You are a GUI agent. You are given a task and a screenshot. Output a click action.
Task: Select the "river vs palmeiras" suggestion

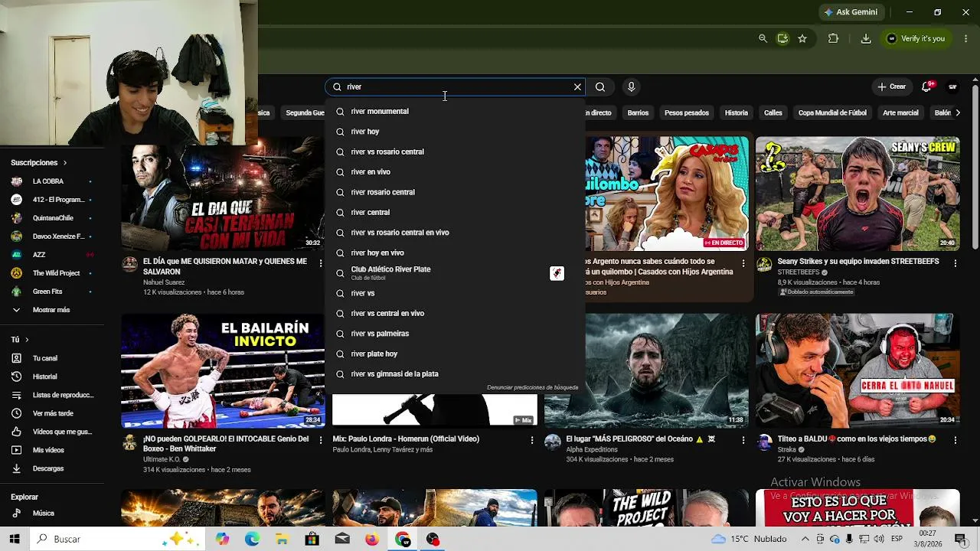click(x=455, y=334)
